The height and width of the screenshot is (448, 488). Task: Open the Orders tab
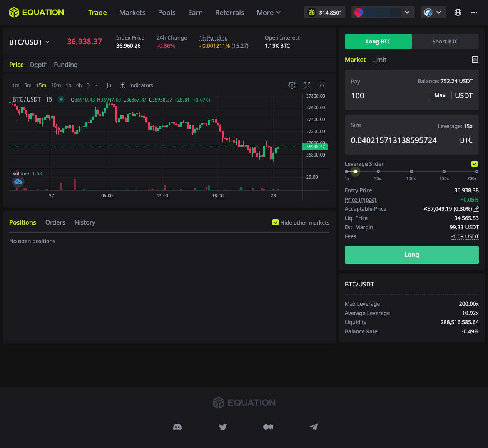(55, 222)
